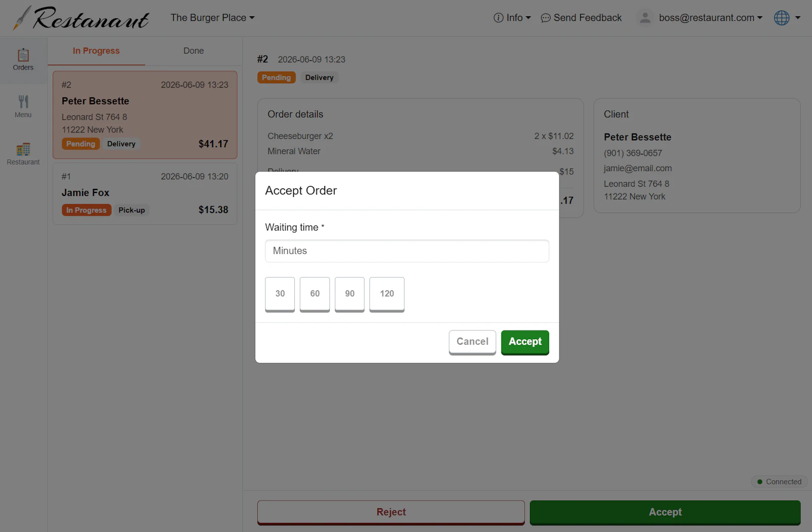Screen dimensions: 812x532
Task: Click the Pick-up badge on order #1
Action: (132, 210)
